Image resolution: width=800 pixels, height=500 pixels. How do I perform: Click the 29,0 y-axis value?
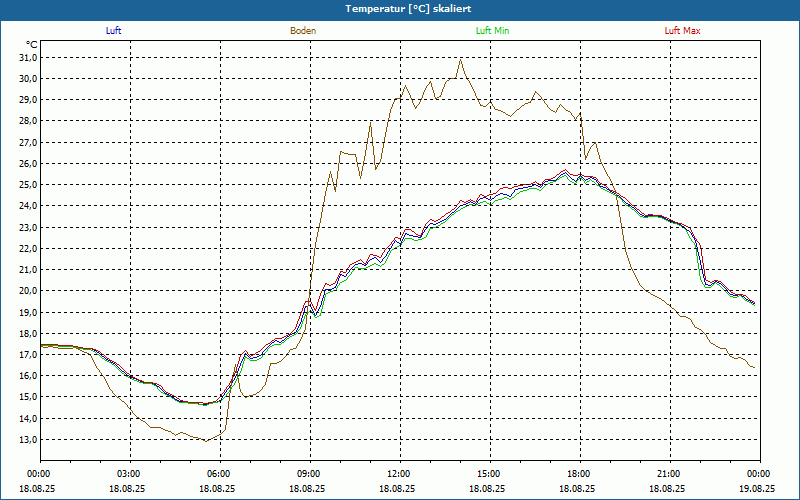point(28,99)
